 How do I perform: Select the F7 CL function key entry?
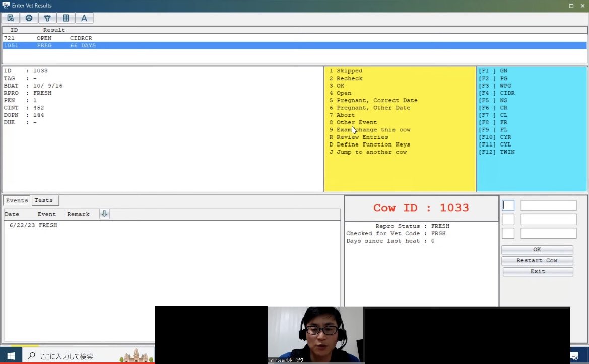pos(493,115)
